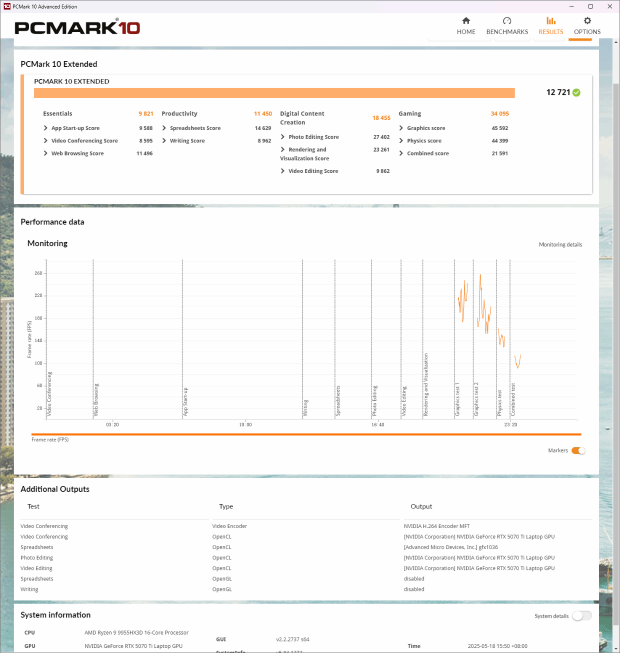The height and width of the screenshot is (653, 620).
Task: Click the Digital Content Creation score 18 455
Action: (381, 118)
